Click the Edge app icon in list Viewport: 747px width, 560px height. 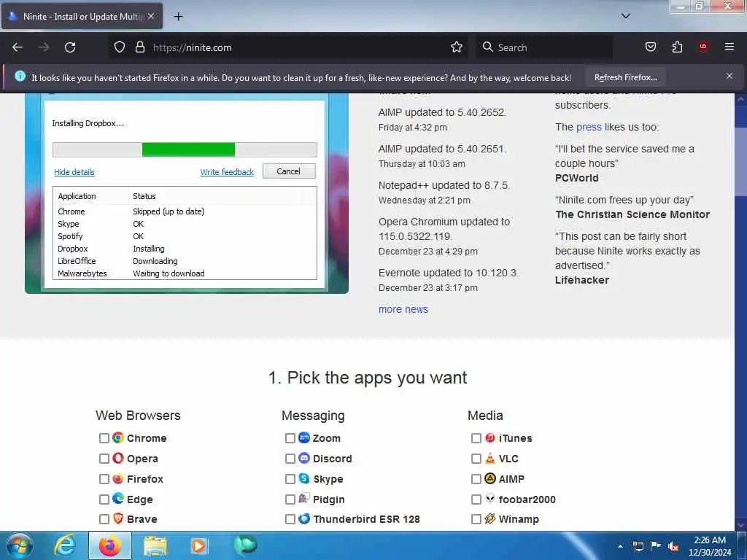click(x=118, y=499)
